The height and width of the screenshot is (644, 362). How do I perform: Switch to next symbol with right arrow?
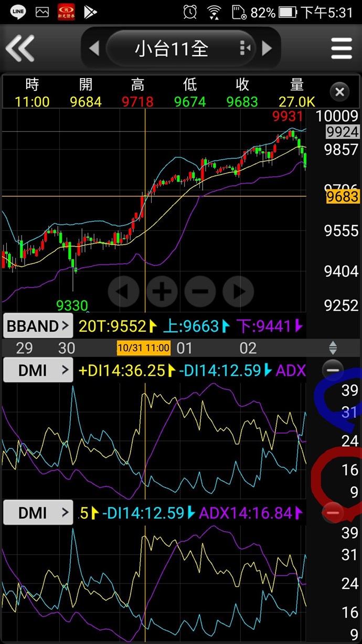click(x=267, y=48)
